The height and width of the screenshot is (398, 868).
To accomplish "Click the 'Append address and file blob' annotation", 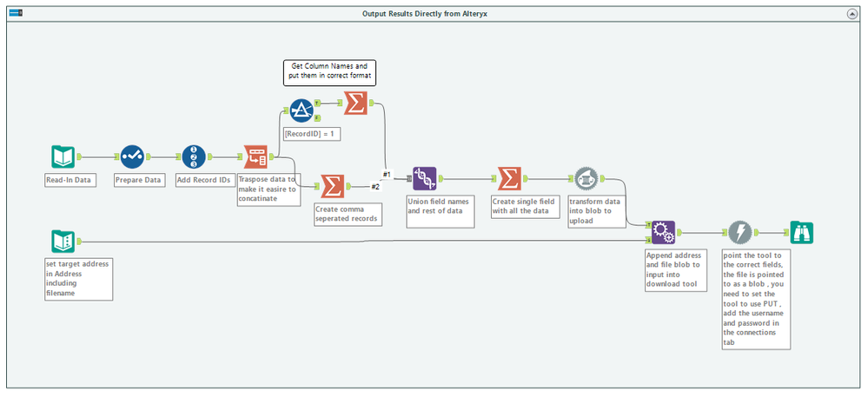I will coord(676,270).
